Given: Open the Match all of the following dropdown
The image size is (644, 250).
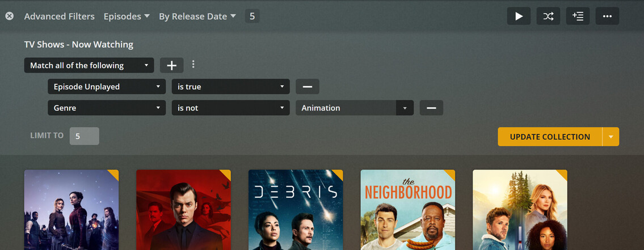Looking at the screenshot, I should click(x=89, y=65).
